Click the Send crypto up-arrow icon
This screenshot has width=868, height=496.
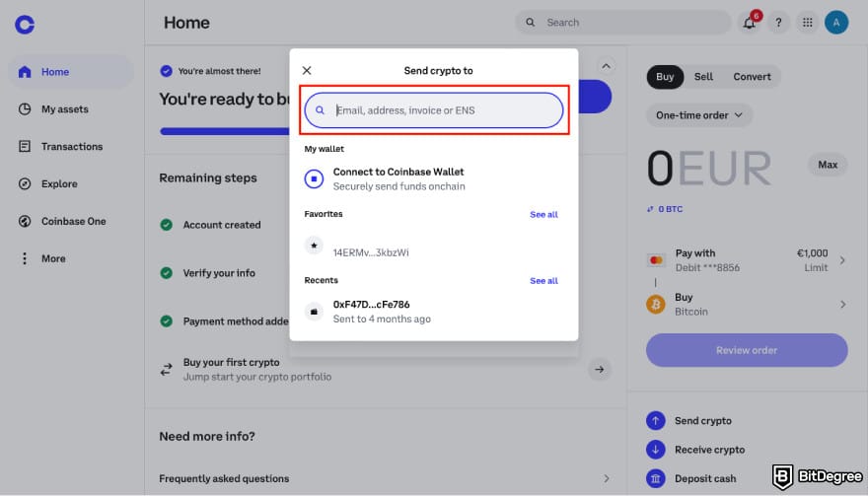[656, 421]
